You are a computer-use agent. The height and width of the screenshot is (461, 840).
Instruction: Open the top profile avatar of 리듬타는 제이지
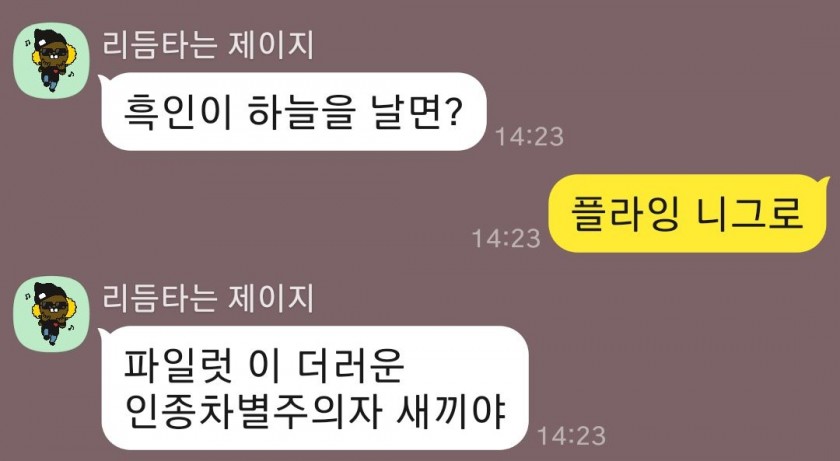(x=51, y=61)
